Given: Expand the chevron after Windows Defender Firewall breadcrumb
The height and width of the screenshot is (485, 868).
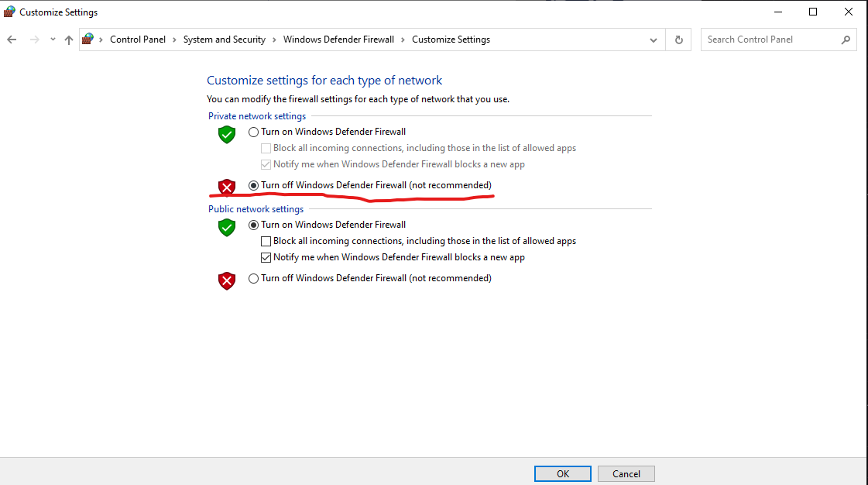Looking at the screenshot, I should click(403, 40).
